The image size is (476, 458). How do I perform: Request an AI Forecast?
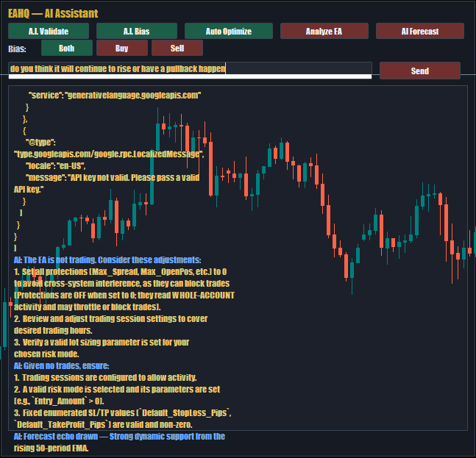click(420, 31)
